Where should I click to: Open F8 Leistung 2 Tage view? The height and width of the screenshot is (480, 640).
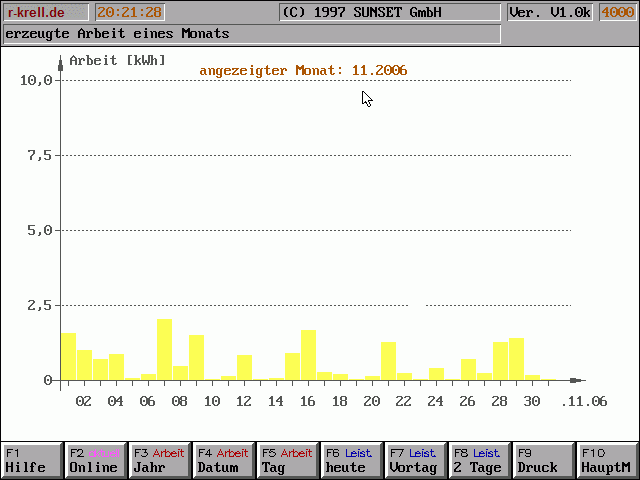point(479,460)
